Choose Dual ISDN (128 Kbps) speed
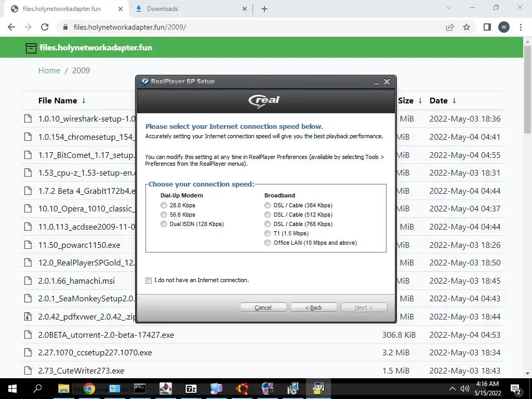Screen dimensions: 532x399 click(164, 224)
